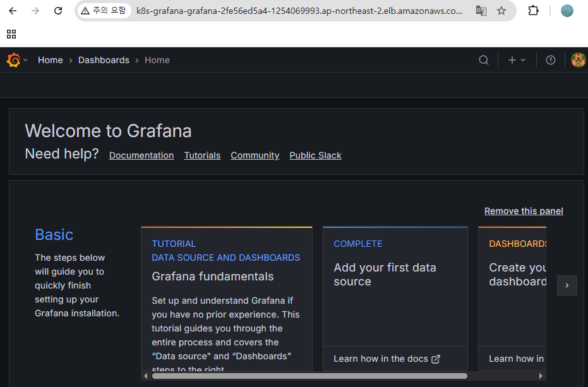
Task: Advance the setup cards with the right chevron
Action: tap(567, 285)
